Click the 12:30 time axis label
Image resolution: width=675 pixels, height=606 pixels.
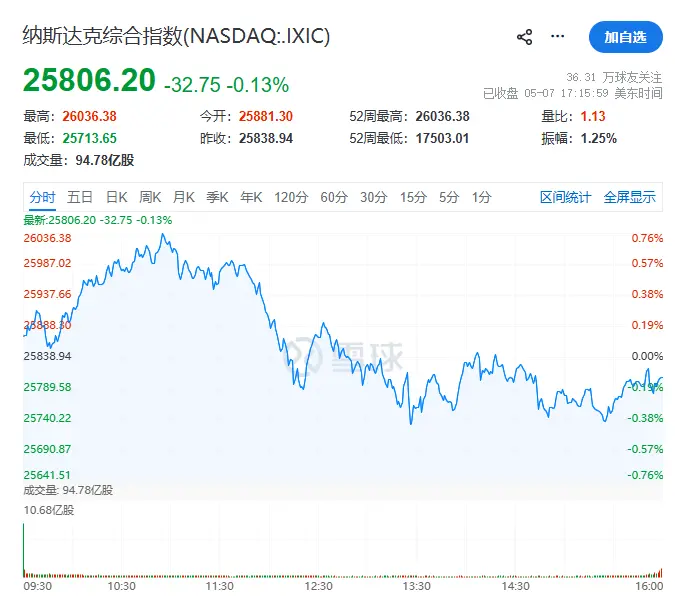319,586
